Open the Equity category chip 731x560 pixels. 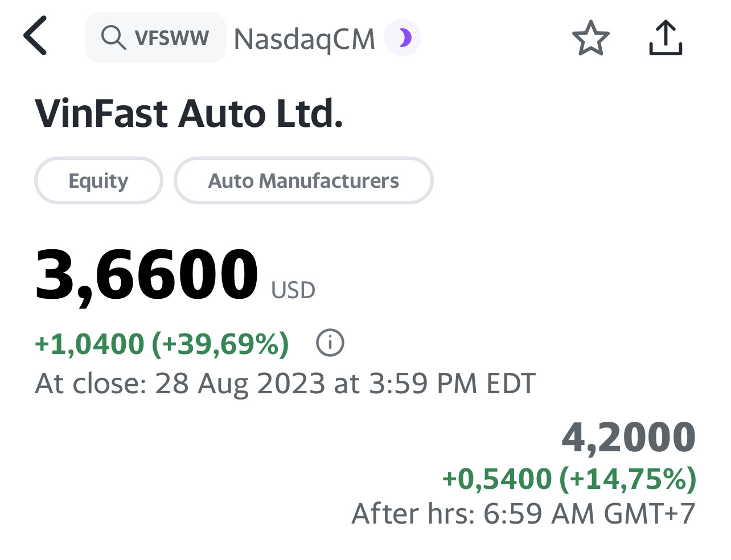(x=98, y=180)
